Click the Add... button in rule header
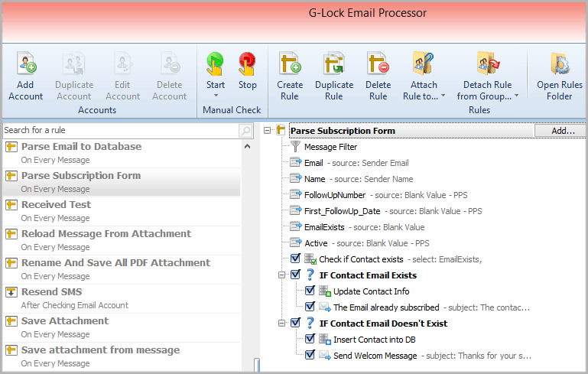The width and height of the screenshot is (588, 374). pos(560,131)
